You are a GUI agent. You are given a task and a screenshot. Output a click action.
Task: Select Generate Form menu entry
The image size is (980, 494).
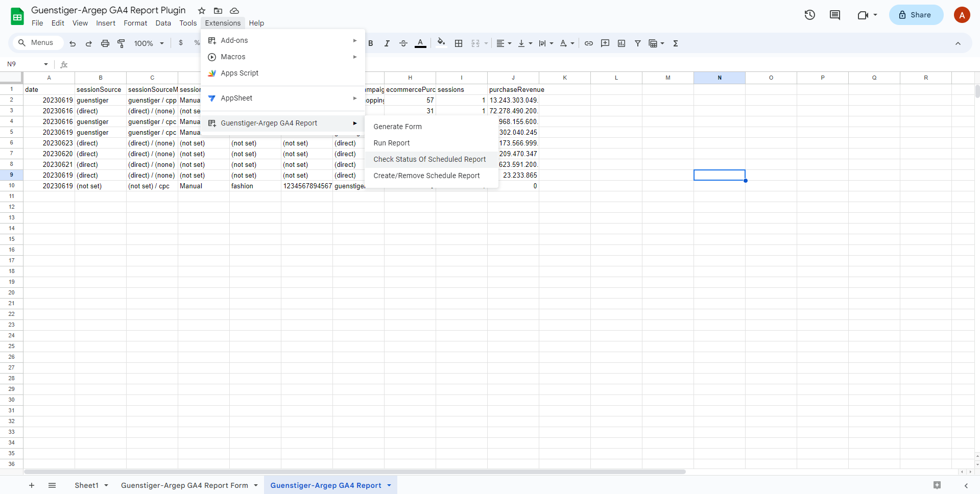click(x=432, y=127)
